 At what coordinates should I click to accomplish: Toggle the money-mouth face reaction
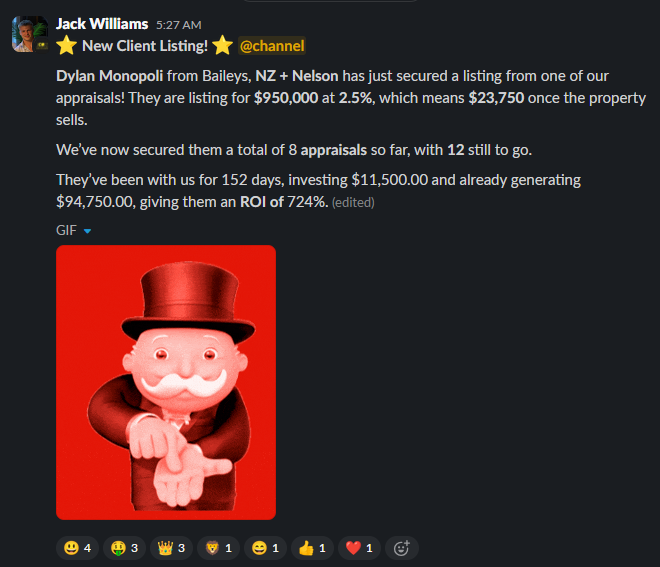click(125, 548)
